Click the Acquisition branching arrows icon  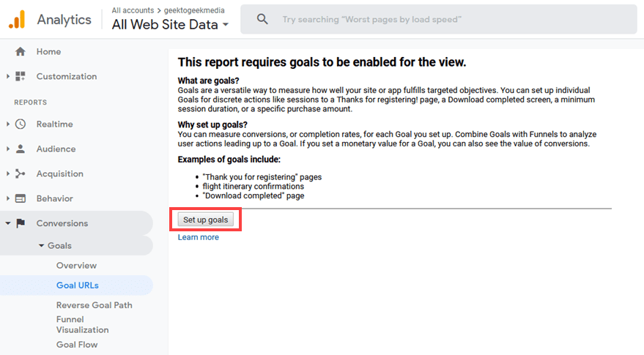[x=21, y=174]
